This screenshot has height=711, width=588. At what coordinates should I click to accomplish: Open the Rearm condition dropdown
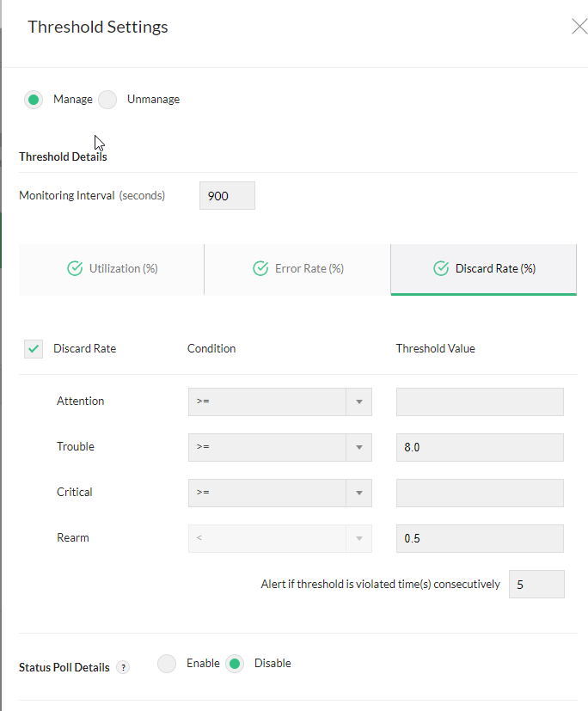[x=280, y=539]
